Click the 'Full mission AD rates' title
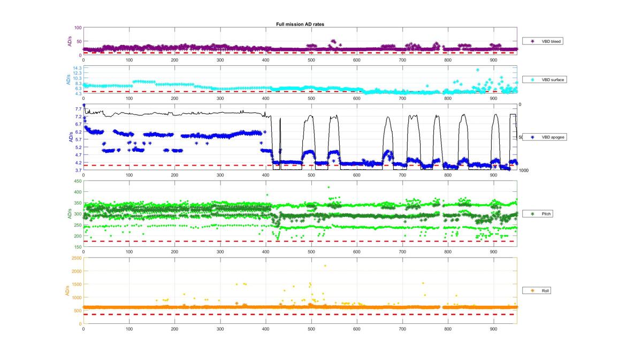This screenshot has height=364, width=642. [x=299, y=25]
